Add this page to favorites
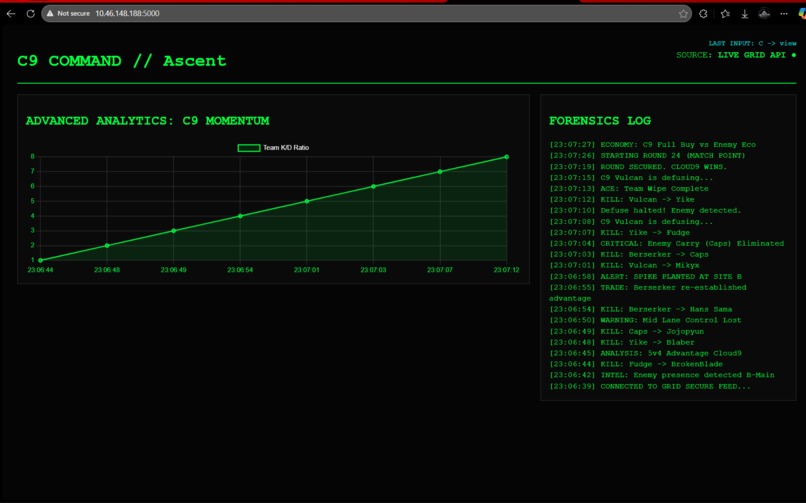 (x=683, y=14)
